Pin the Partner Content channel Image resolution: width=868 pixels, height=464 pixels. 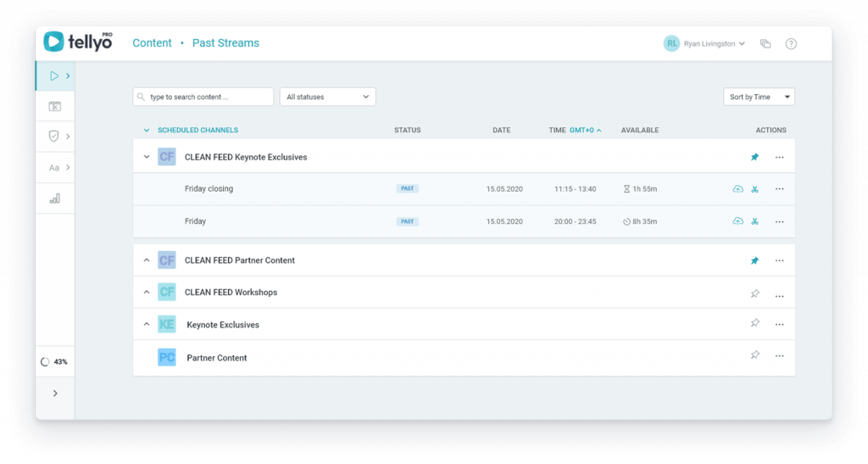click(x=754, y=355)
